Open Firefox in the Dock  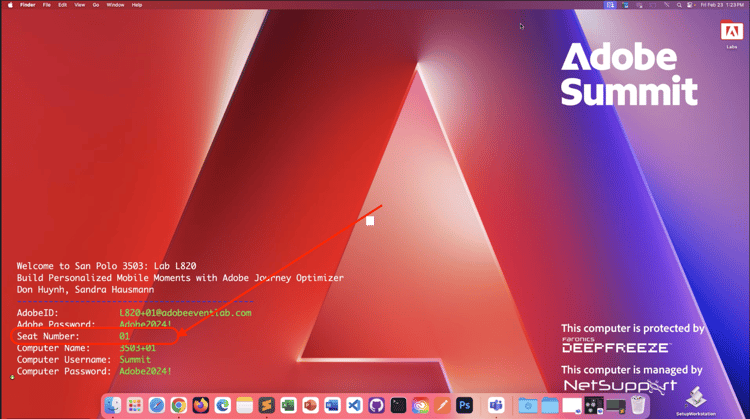pyautogui.click(x=201, y=406)
